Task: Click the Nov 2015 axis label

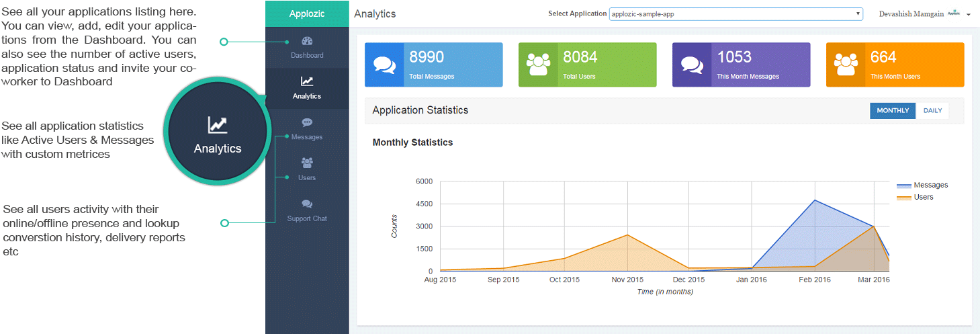Action: [627, 280]
